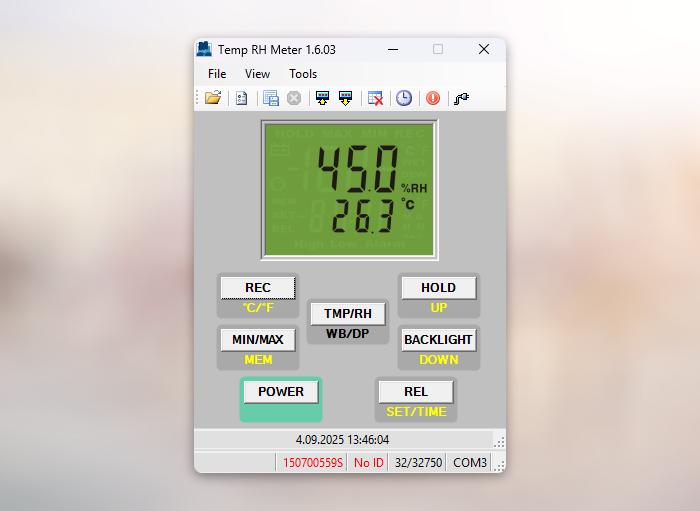
Task: Open the File menu
Action: pyautogui.click(x=217, y=73)
